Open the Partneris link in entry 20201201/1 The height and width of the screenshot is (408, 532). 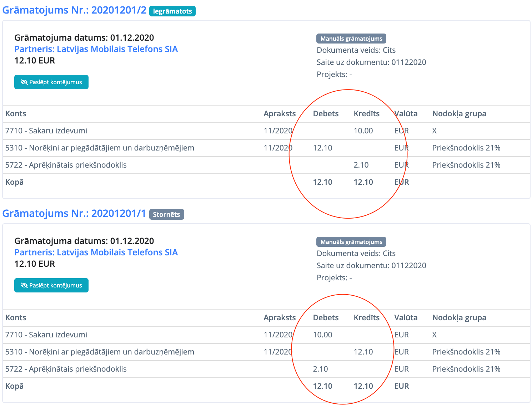(96, 253)
